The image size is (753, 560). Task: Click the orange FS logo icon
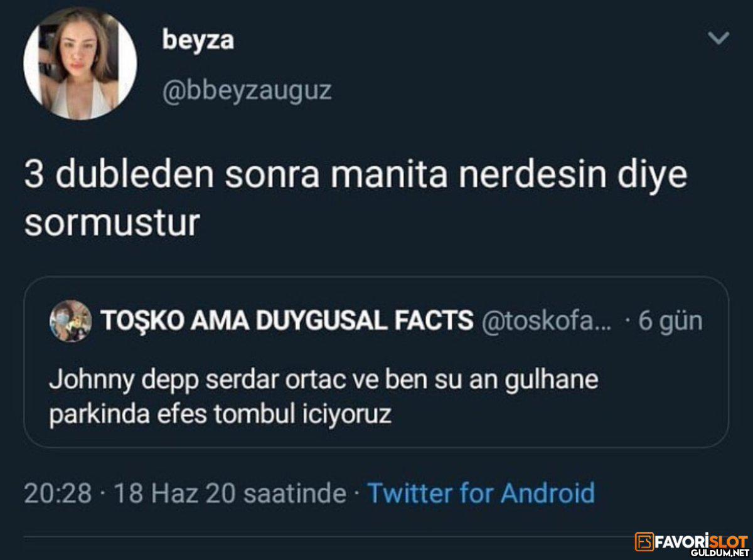(x=643, y=542)
